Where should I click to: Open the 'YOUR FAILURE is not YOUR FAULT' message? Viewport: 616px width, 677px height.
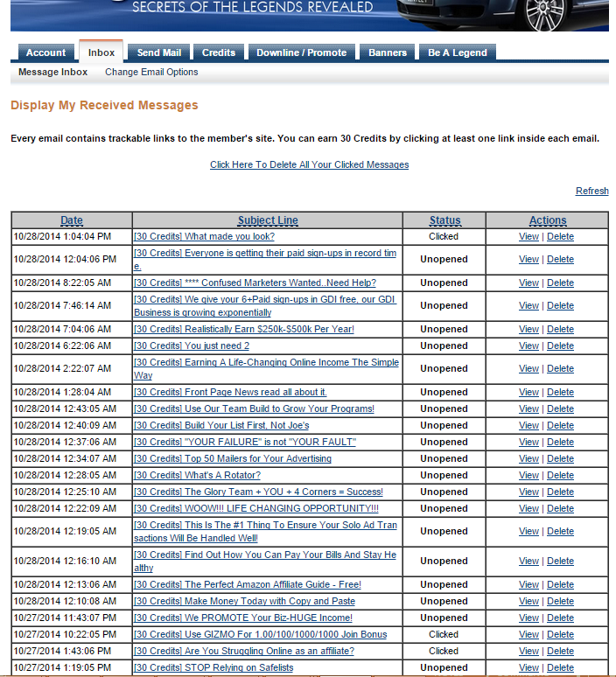245,442
